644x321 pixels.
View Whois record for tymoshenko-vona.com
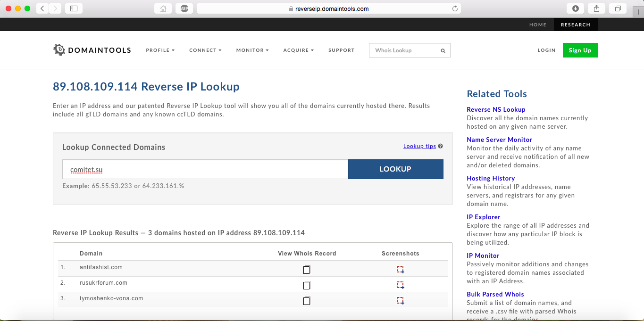coord(307,300)
